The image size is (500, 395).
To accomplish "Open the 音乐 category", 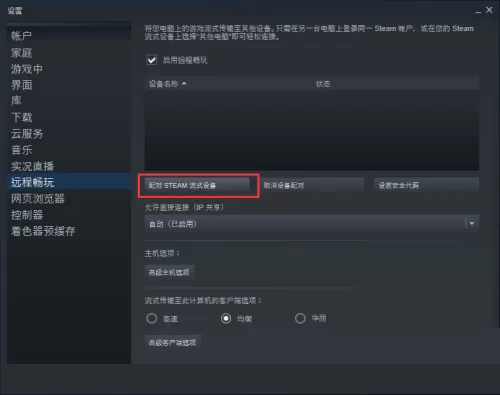I will (x=68, y=150).
